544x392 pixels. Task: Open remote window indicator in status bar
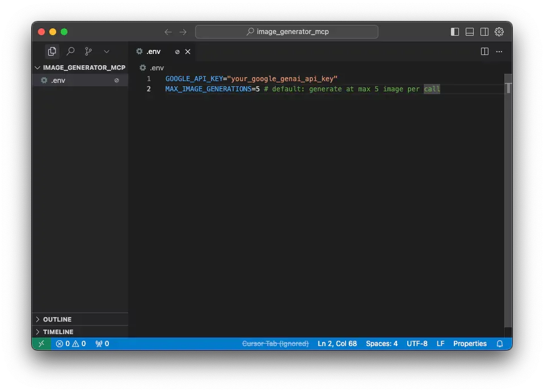click(41, 343)
